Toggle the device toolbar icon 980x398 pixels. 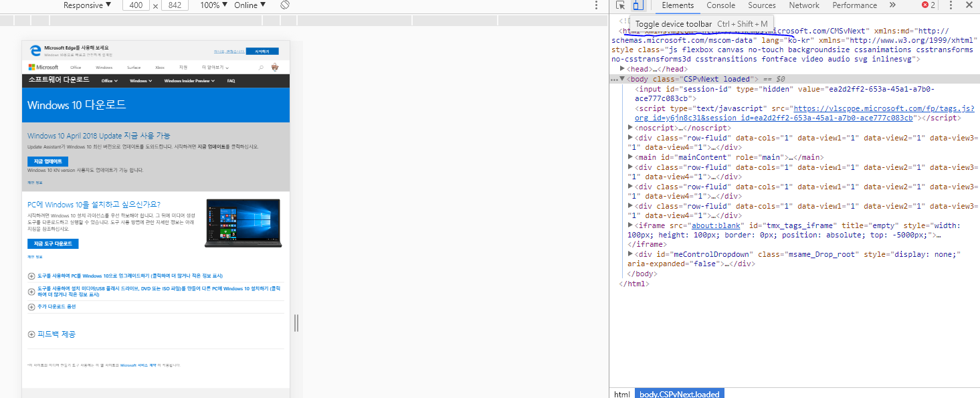pyautogui.click(x=638, y=5)
